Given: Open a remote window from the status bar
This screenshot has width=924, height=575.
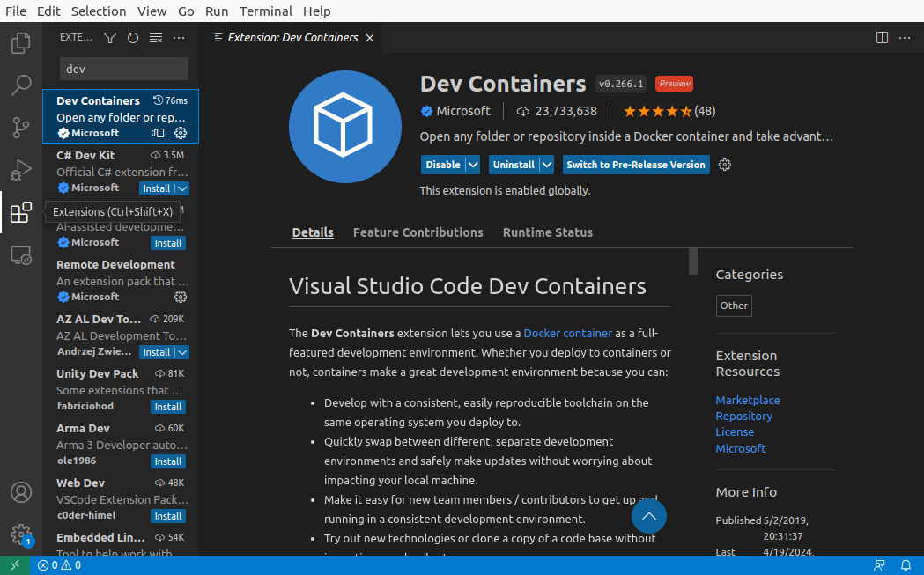Looking at the screenshot, I should (14, 565).
